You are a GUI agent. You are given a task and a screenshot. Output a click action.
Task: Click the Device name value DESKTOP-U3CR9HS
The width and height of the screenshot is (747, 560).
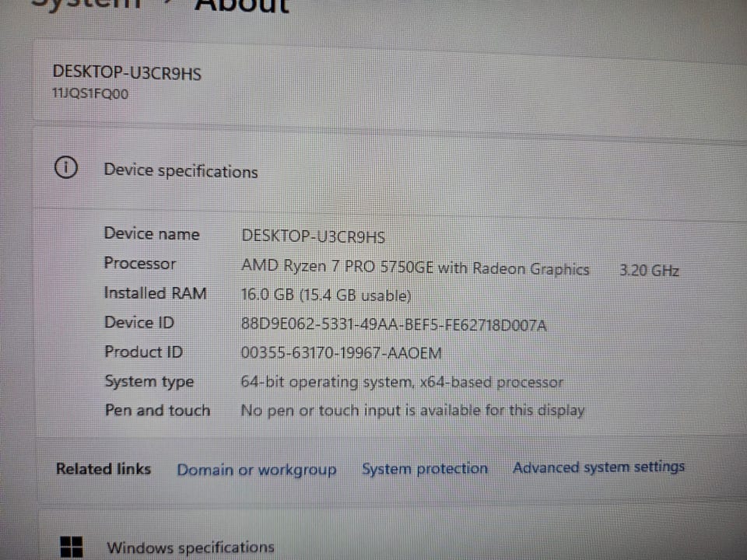[x=313, y=236]
